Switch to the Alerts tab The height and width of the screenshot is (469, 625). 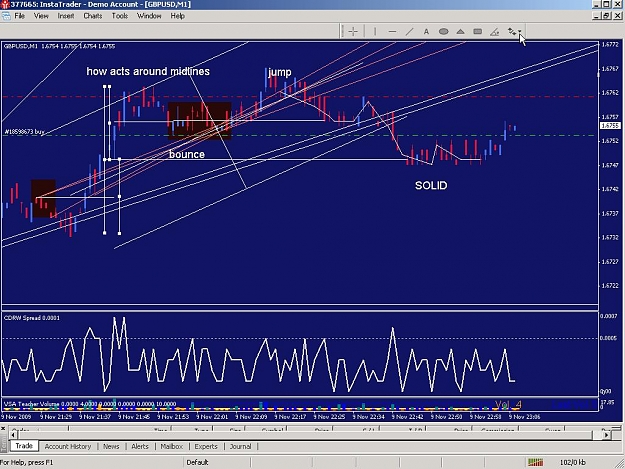140,446
